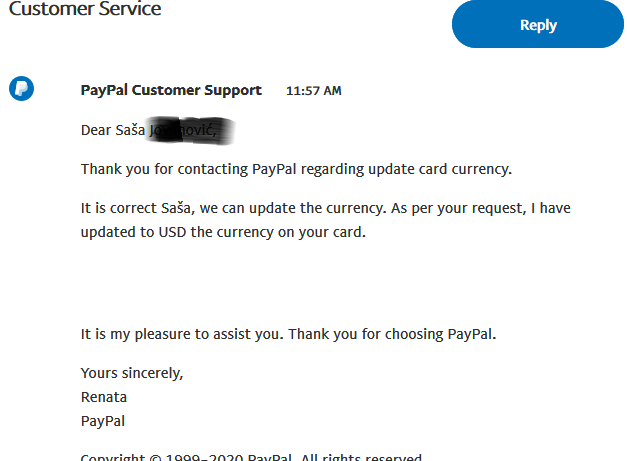Click the agent name Renata

pyautogui.click(x=104, y=397)
